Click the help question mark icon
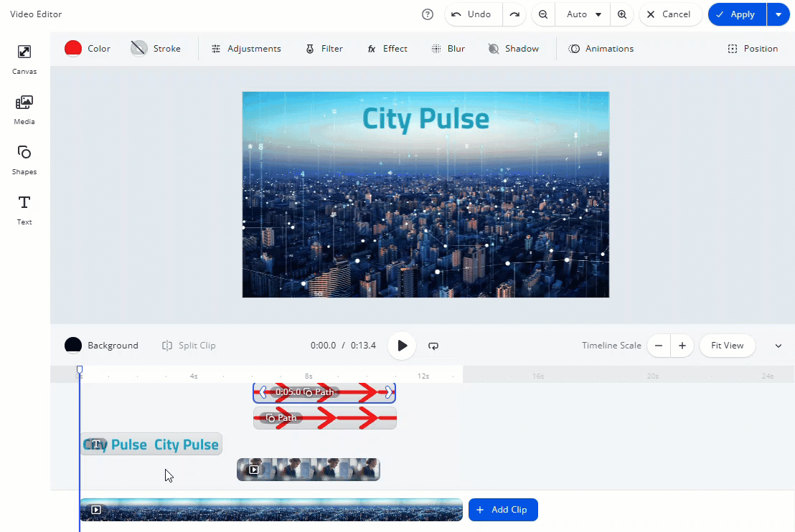 (x=428, y=14)
